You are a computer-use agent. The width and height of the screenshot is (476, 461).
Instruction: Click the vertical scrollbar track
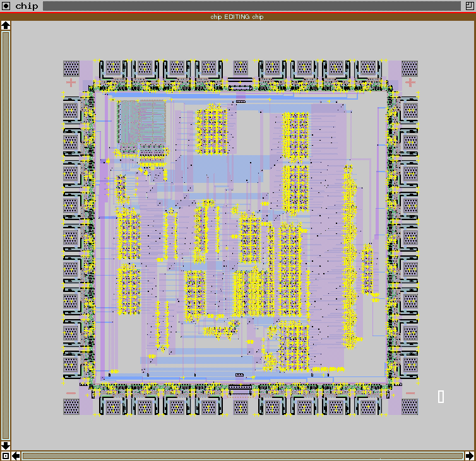tap(6, 236)
